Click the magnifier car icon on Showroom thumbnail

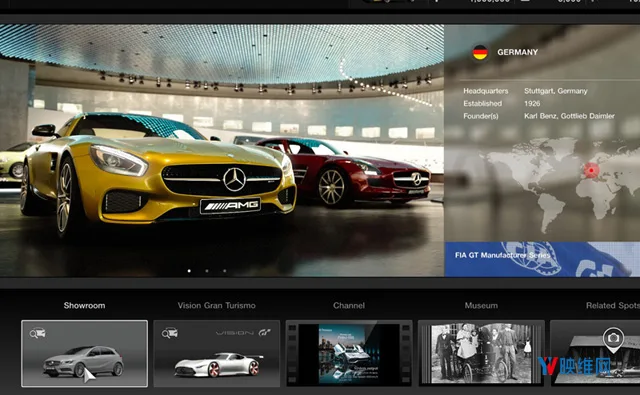tap(38, 333)
